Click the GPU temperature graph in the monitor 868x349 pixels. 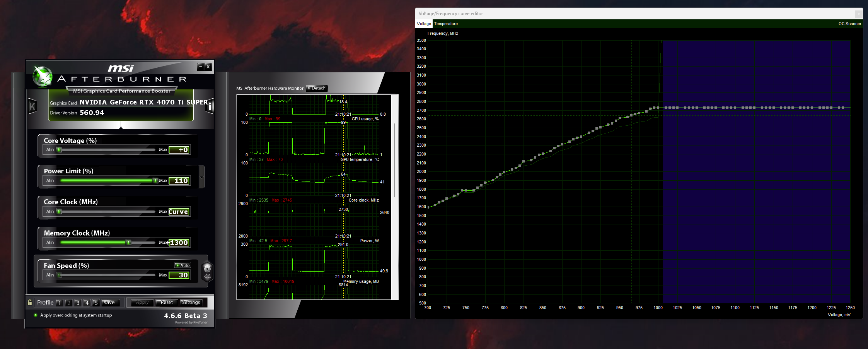tap(314, 179)
